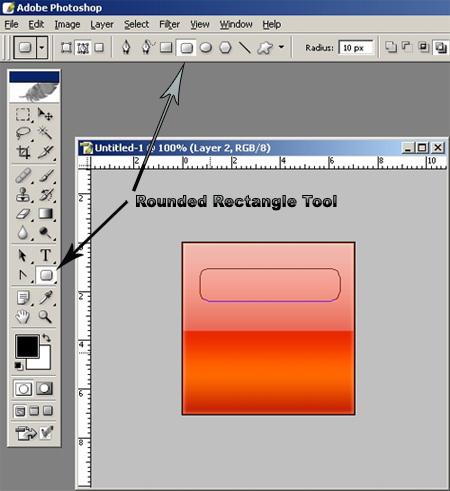Choose Polygon tool in options bar
The width and height of the screenshot is (450, 491).
pos(226,48)
